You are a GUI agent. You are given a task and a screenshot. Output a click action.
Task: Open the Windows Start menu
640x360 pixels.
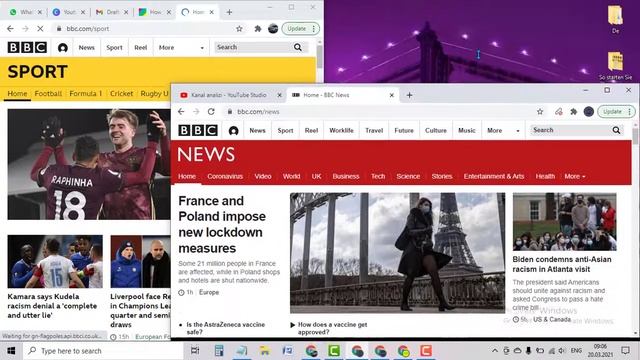(x=11, y=351)
